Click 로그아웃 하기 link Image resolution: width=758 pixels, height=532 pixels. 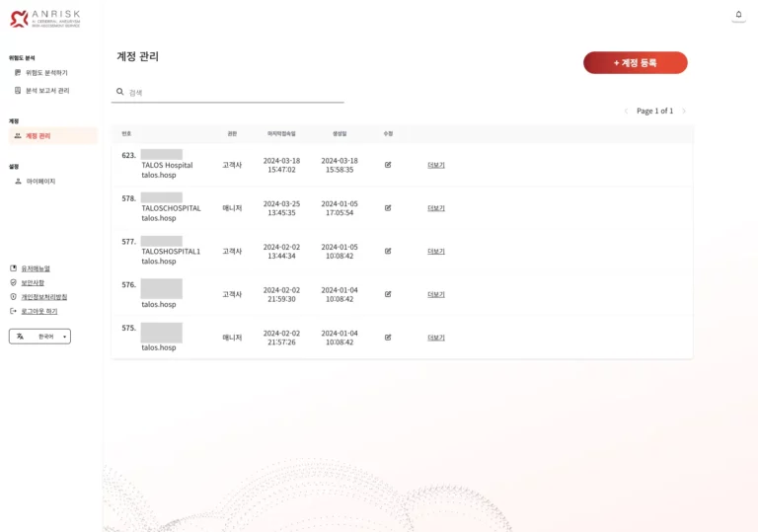38,311
